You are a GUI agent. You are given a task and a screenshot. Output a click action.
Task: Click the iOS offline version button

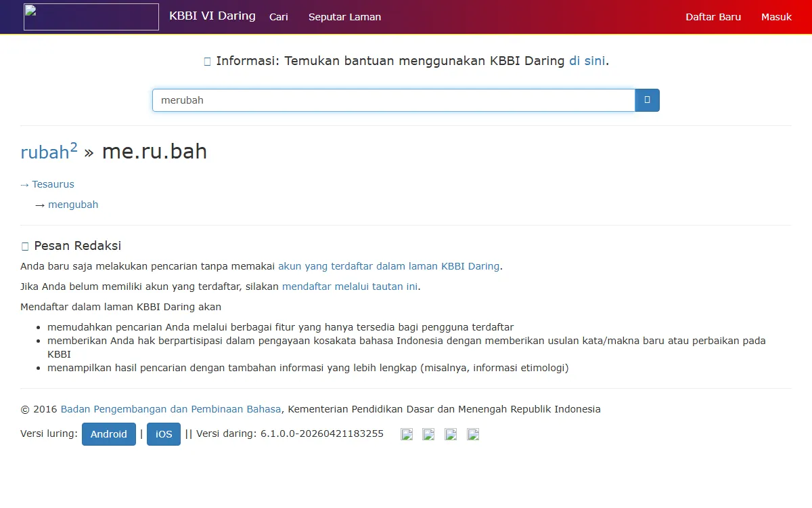pyautogui.click(x=164, y=434)
